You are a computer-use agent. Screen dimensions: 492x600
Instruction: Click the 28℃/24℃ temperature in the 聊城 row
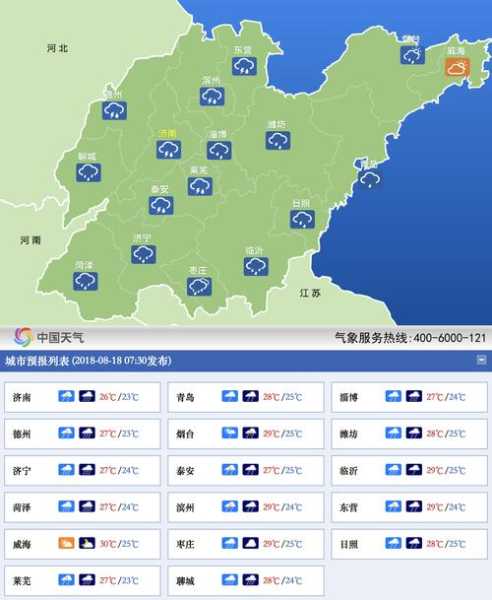282,580
